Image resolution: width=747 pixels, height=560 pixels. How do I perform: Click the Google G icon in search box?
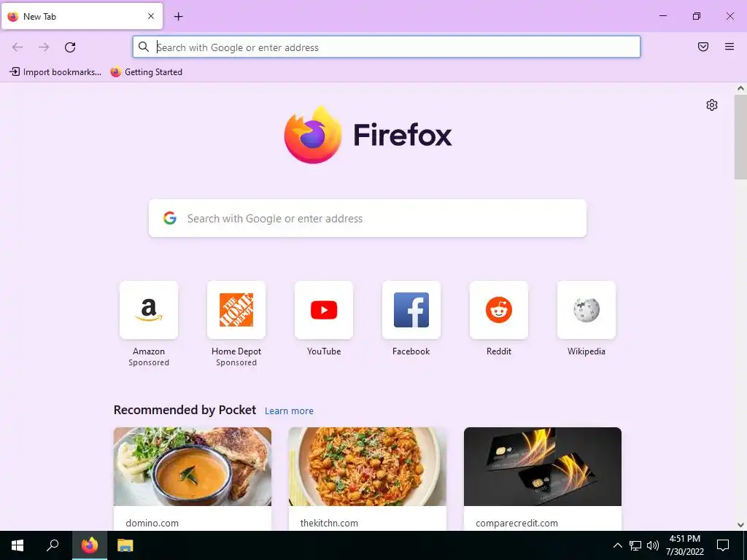click(x=170, y=218)
